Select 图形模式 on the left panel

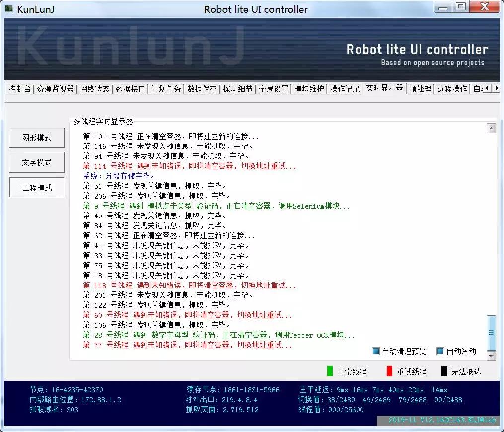[x=36, y=138]
